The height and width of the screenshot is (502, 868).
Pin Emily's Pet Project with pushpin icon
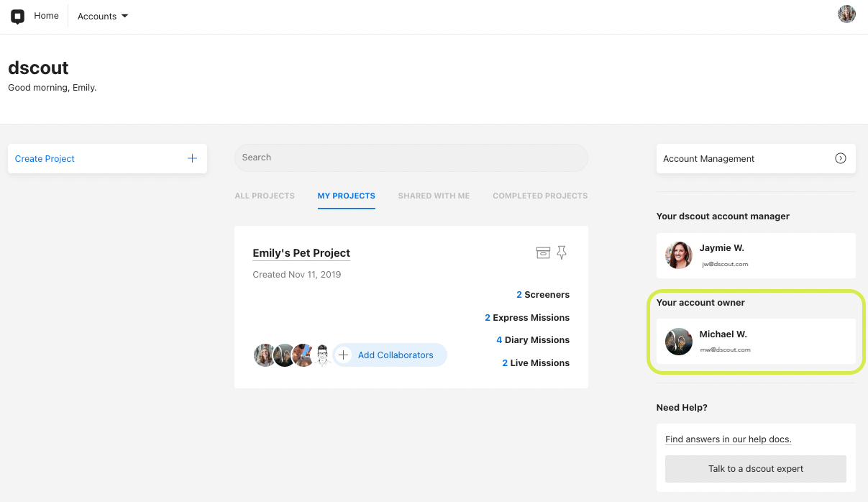(x=562, y=252)
